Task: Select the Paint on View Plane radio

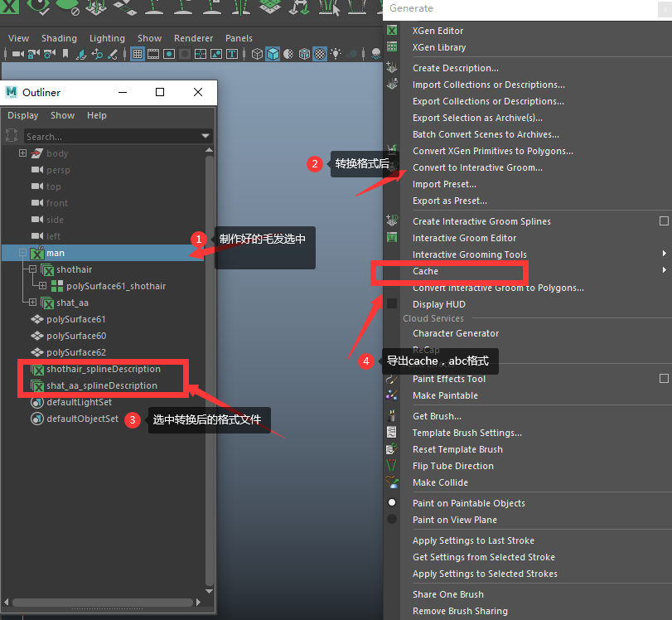Action: 392,519
